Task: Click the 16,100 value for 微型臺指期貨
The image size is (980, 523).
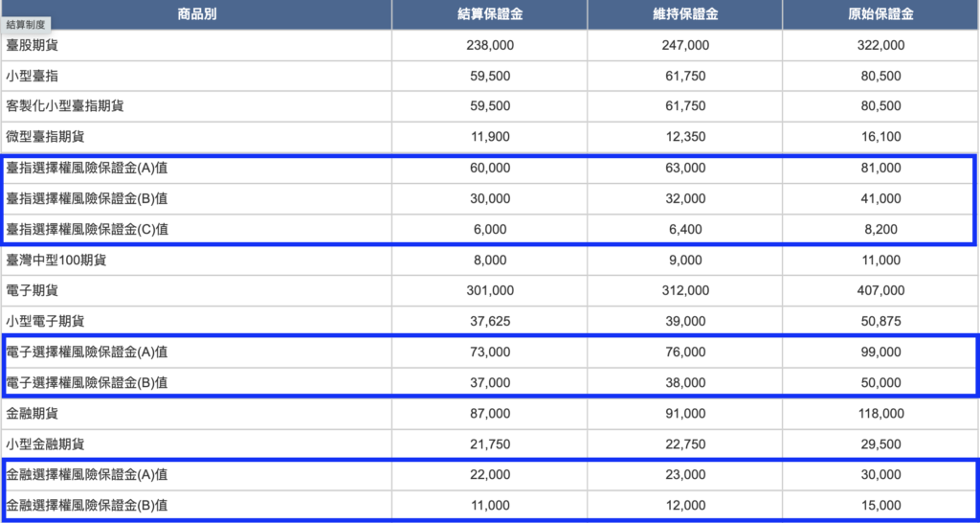Action: click(x=880, y=137)
